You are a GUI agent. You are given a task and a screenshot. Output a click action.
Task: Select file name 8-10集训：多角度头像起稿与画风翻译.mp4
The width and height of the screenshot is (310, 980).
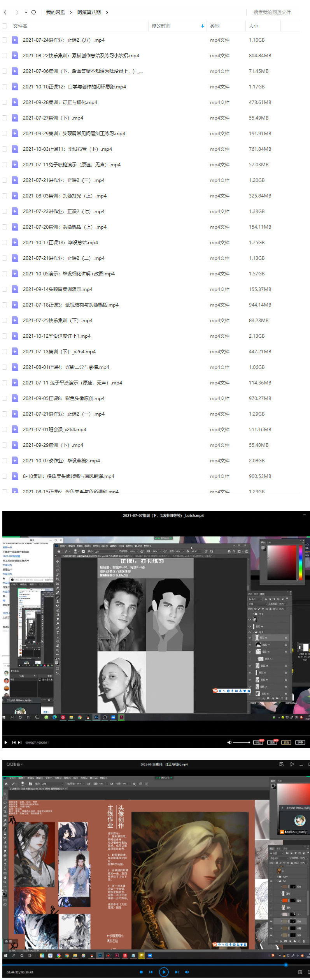(x=68, y=476)
